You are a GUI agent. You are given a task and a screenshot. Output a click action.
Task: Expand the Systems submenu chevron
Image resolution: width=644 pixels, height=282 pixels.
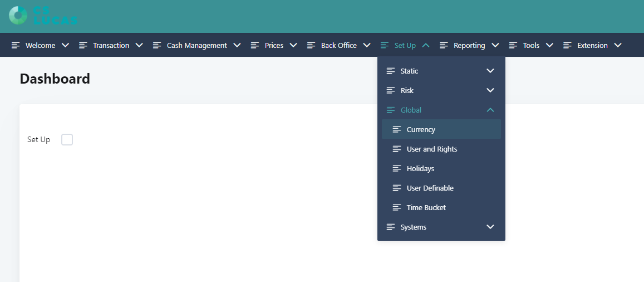point(490,227)
